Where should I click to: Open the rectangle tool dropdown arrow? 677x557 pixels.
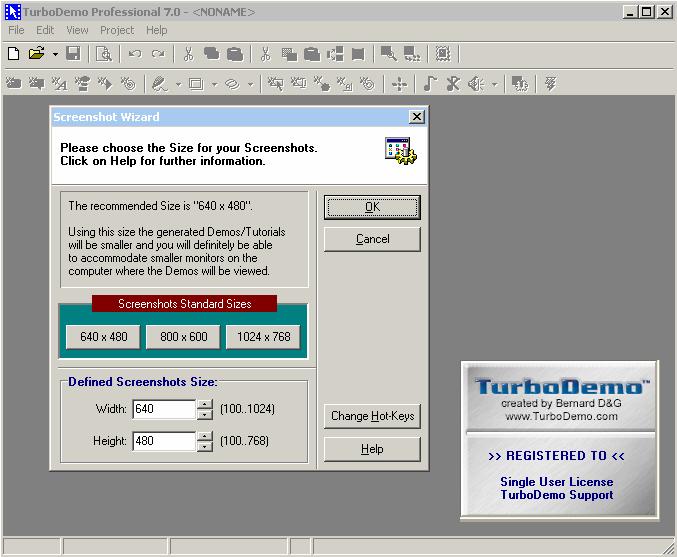point(215,84)
